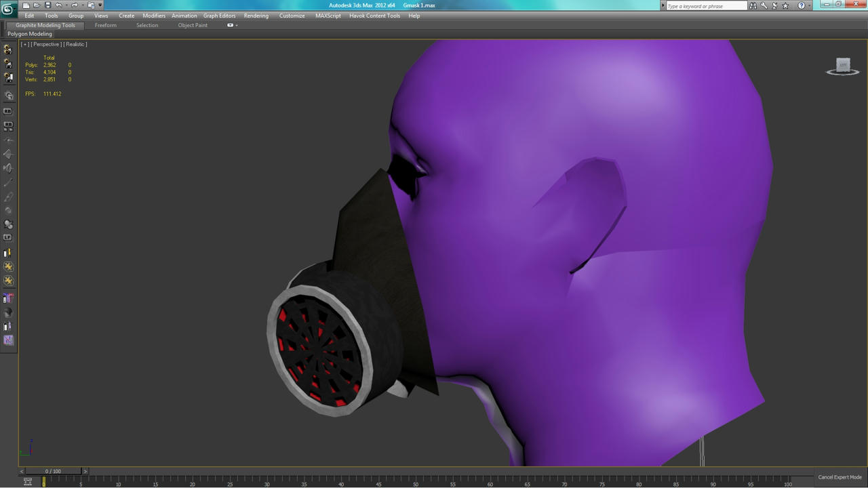Open the Modifiers menu

[x=154, y=16]
